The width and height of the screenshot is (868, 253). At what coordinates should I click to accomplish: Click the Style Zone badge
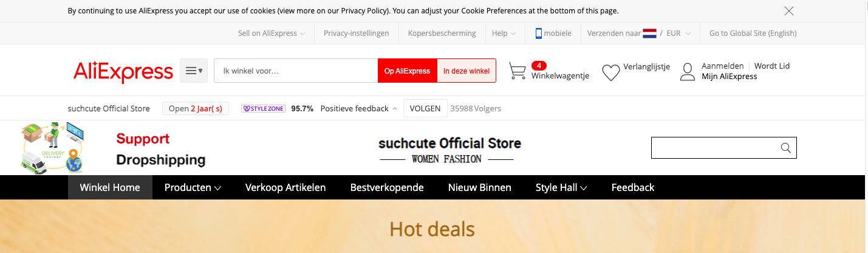263,109
